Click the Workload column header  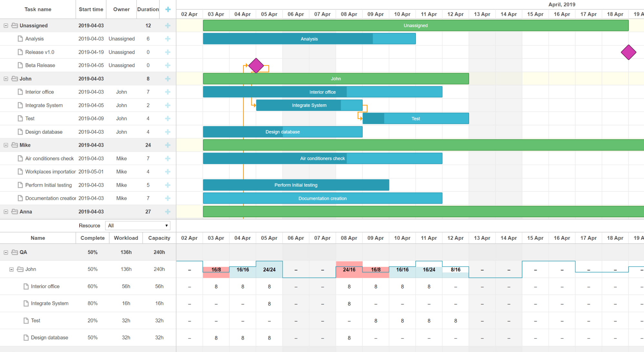pyautogui.click(x=126, y=238)
